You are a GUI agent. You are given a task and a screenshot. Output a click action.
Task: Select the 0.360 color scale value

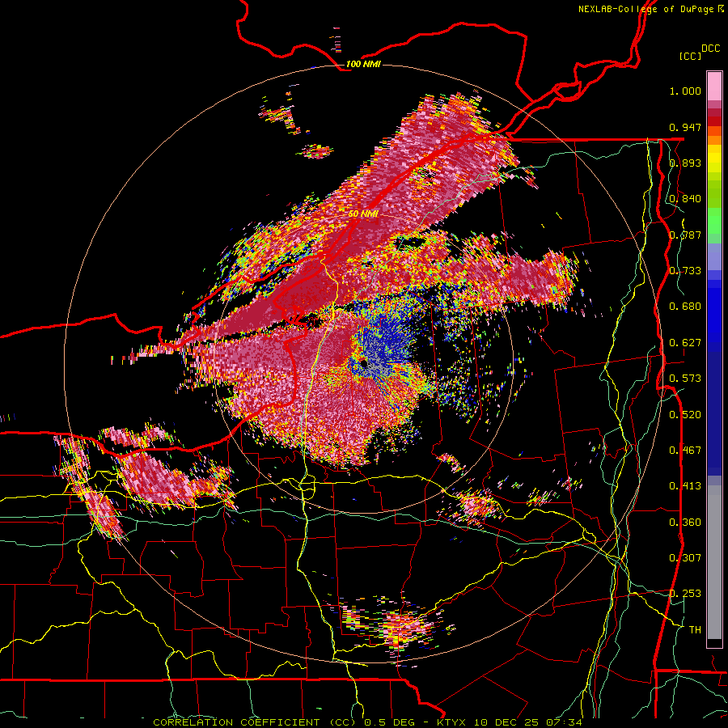[x=685, y=523]
